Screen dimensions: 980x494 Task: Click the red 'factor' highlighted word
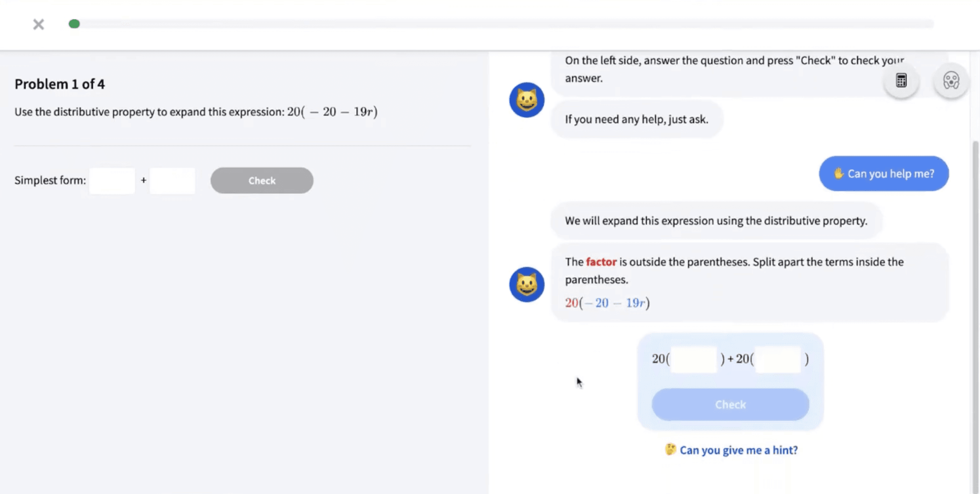[601, 262]
